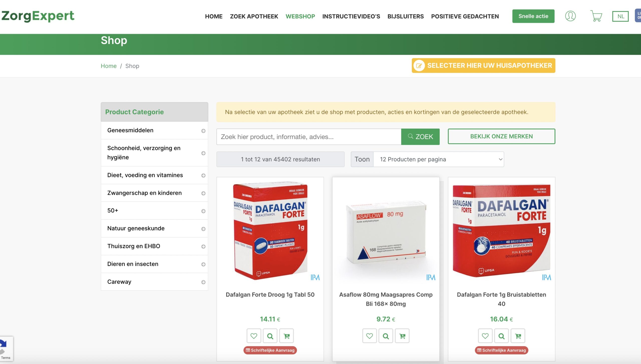Screen dimensions: 641x364
Task: Quick view Dafalgan Forte Droog 1g
Action: 270,336
